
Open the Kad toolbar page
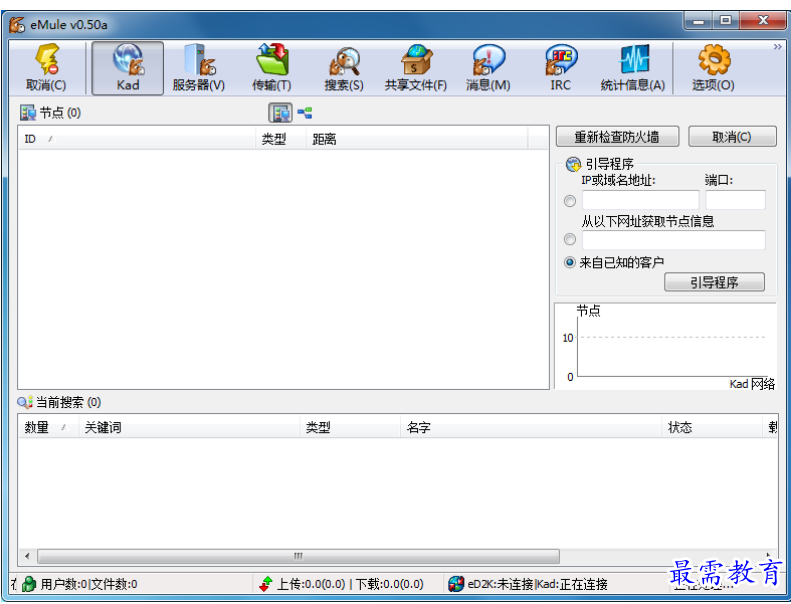(x=128, y=68)
